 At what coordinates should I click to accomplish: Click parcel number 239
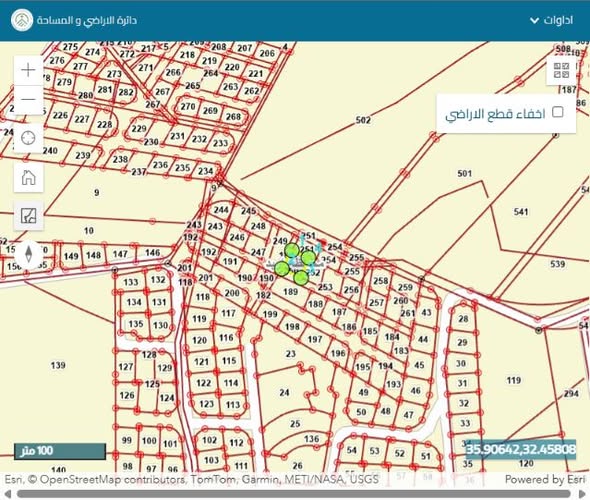coord(82,155)
